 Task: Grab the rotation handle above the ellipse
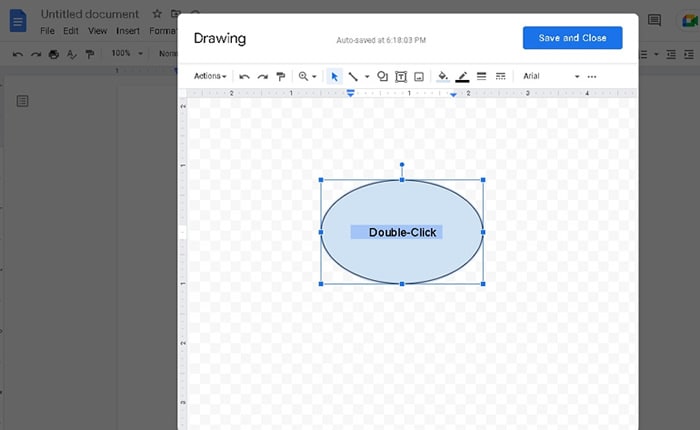[402, 165]
